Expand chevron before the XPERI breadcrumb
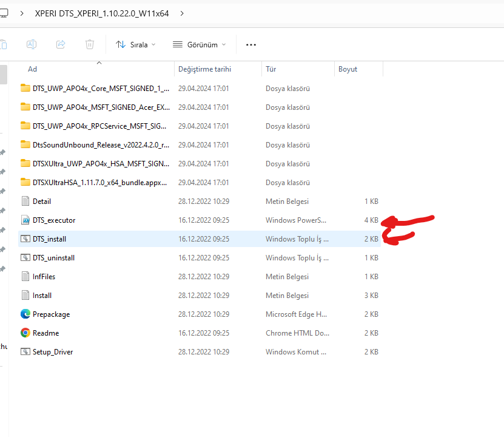 point(22,13)
